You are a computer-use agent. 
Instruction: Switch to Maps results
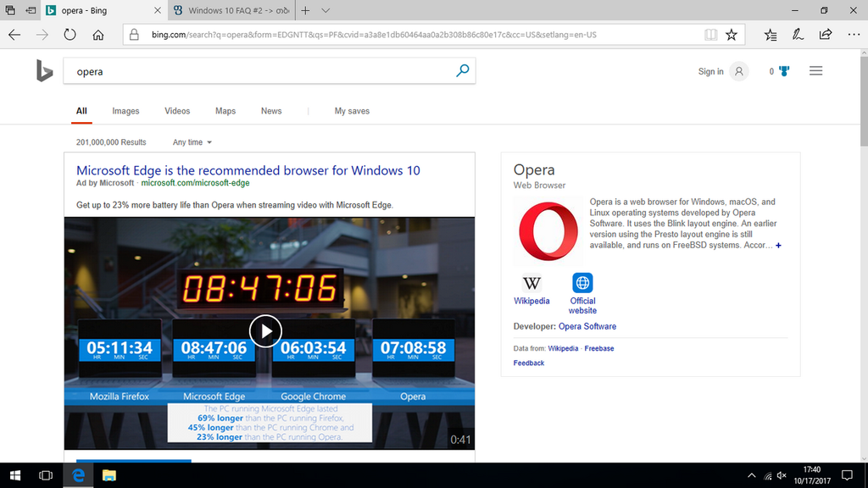[225, 111]
